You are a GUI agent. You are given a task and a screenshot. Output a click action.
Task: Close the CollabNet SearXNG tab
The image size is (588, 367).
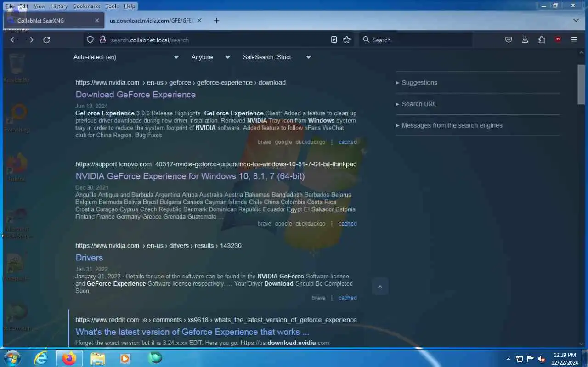(97, 21)
